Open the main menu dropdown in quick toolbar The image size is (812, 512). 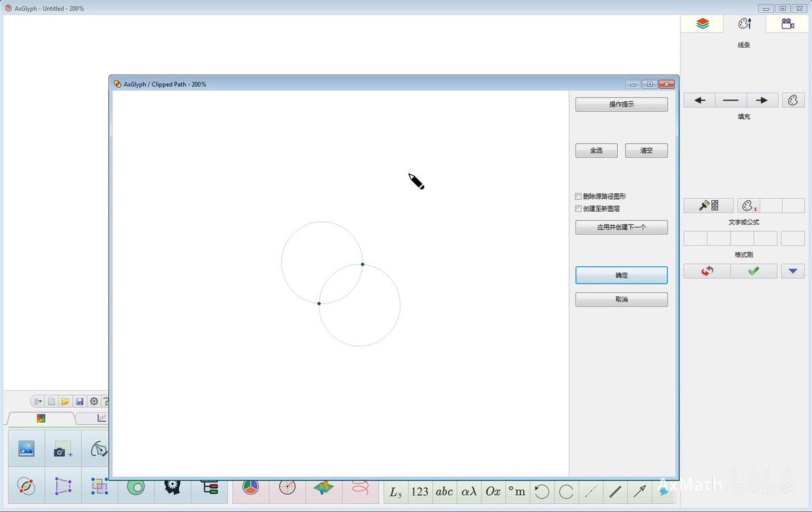tap(37, 401)
